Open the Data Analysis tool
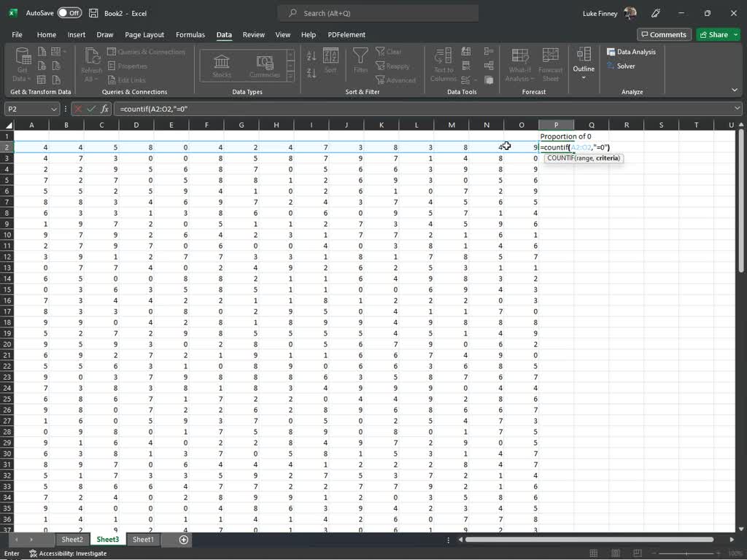This screenshot has height=560, width=747. tap(631, 52)
